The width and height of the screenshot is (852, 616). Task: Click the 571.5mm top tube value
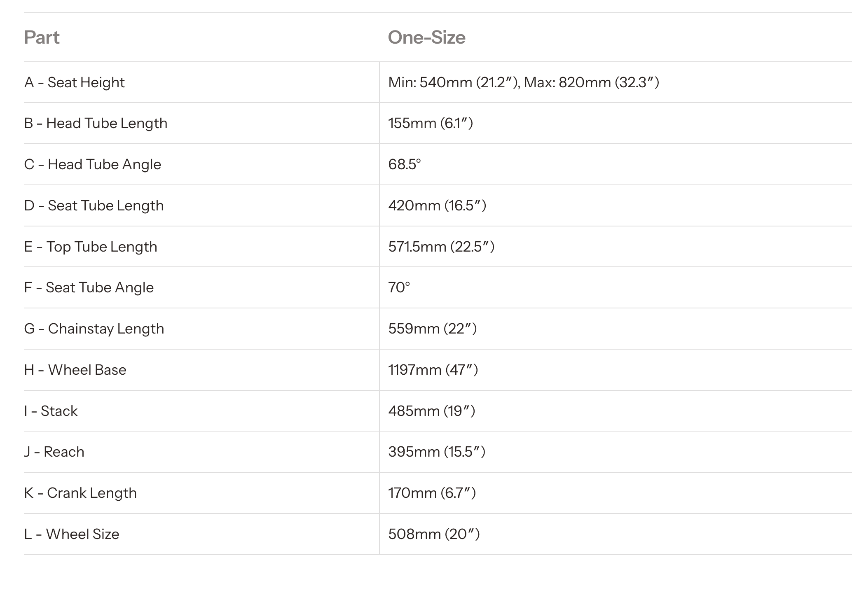pos(441,247)
